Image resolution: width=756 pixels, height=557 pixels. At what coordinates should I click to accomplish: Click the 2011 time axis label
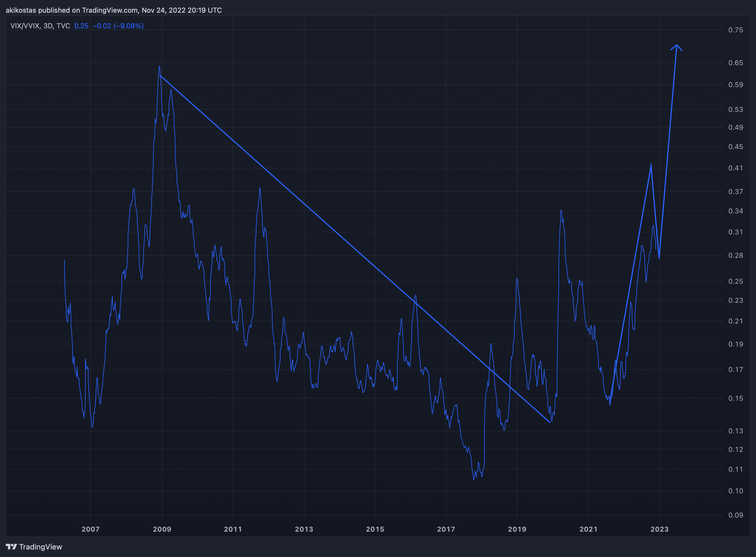233,529
